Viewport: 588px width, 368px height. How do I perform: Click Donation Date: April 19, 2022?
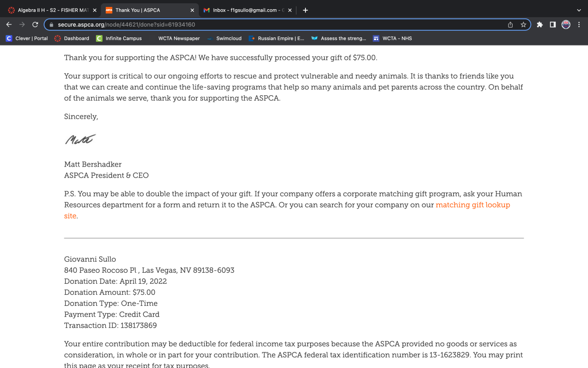[115, 282]
